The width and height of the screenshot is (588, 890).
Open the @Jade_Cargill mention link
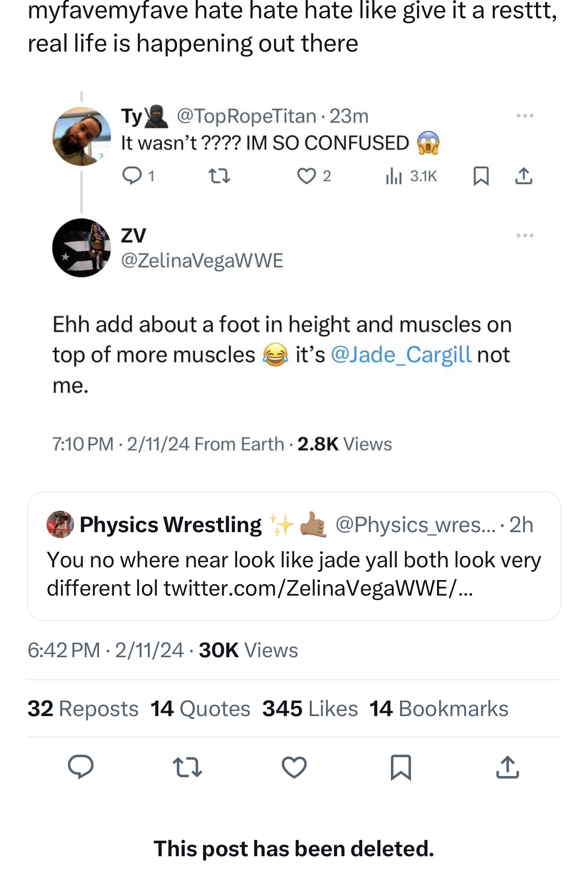[x=401, y=355]
